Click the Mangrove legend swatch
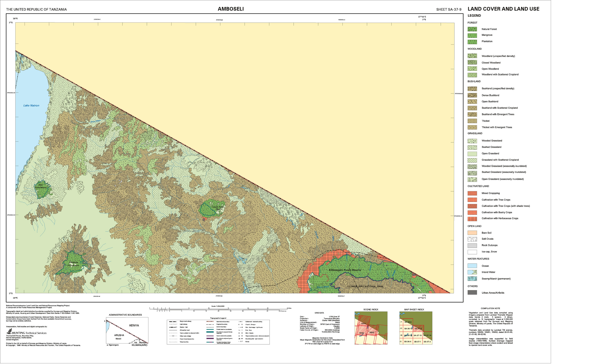 coord(472,36)
